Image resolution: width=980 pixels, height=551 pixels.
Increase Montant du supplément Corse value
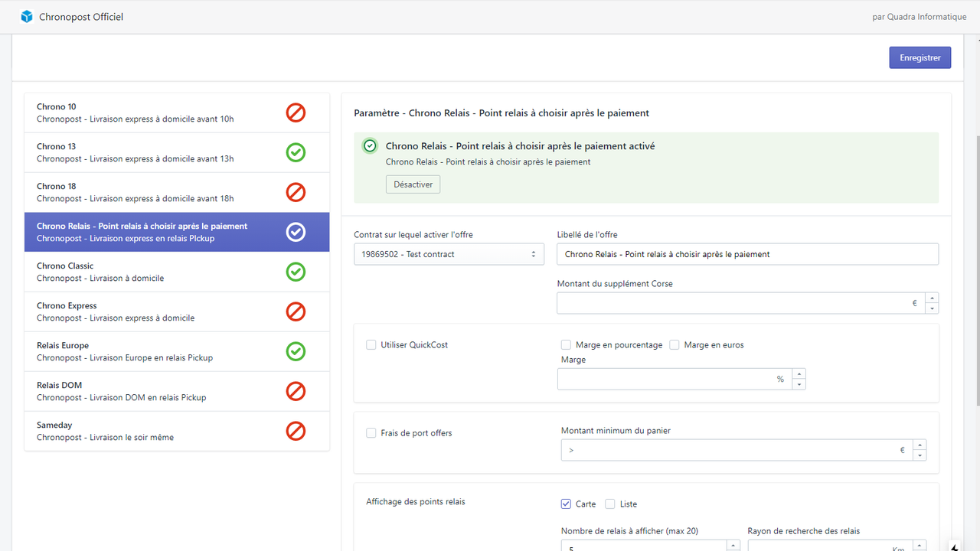pyautogui.click(x=932, y=298)
